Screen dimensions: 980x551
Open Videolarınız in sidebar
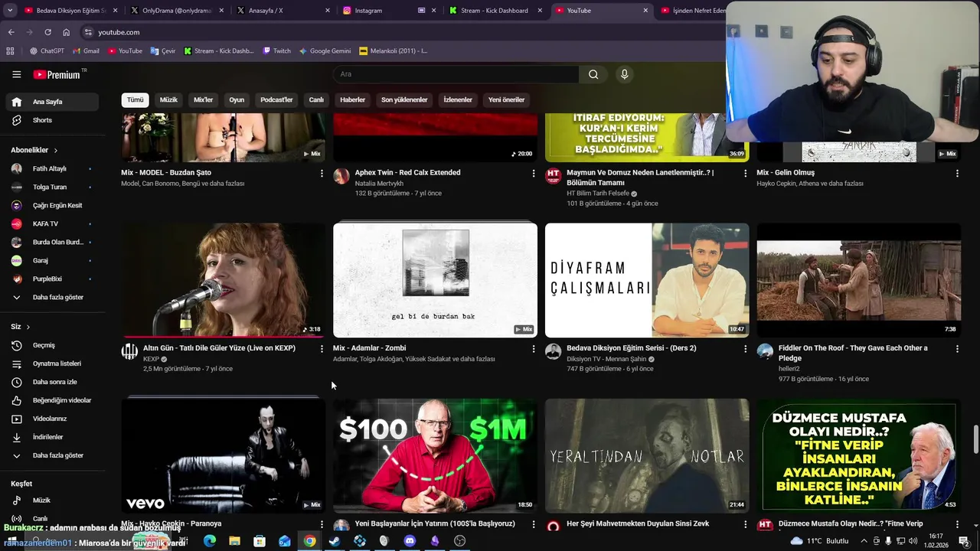[52, 419]
